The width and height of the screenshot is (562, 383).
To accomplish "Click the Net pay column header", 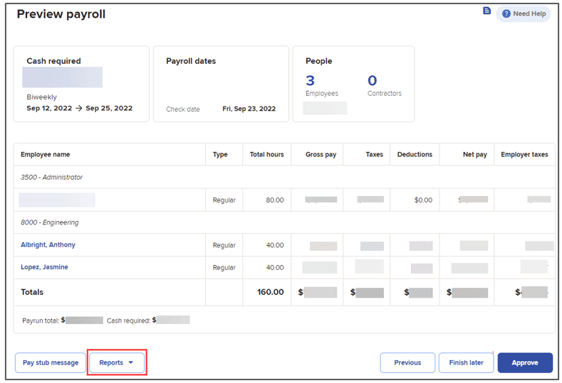I will [x=475, y=154].
